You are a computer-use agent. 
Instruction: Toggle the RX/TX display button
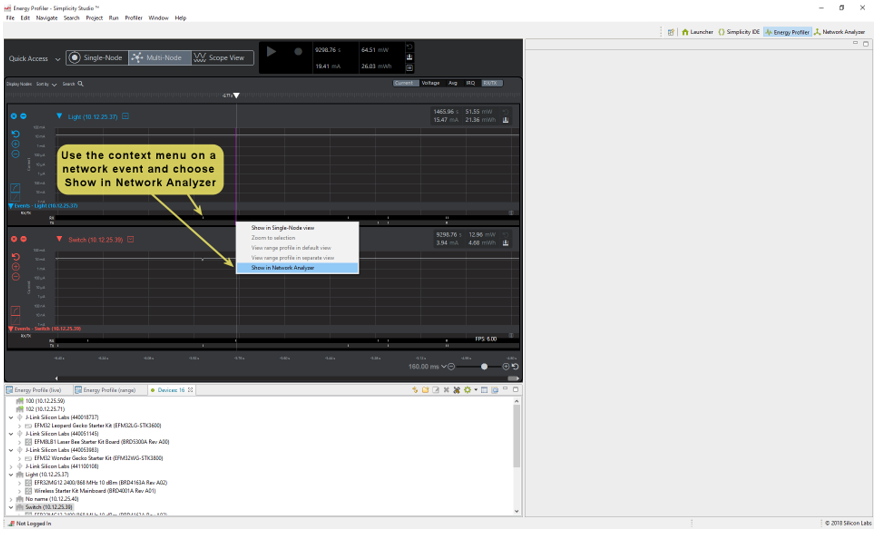[491, 83]
